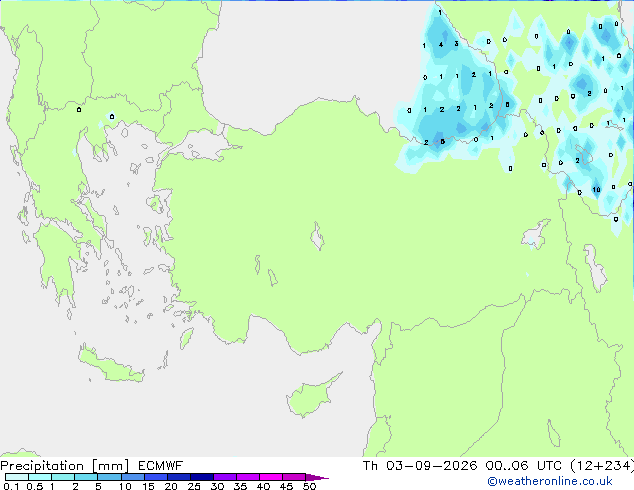This screenshot has width=634, height=490.
Task: Pick the dark navy 25–30 mm swatch
Action: [x=202, y=477]
